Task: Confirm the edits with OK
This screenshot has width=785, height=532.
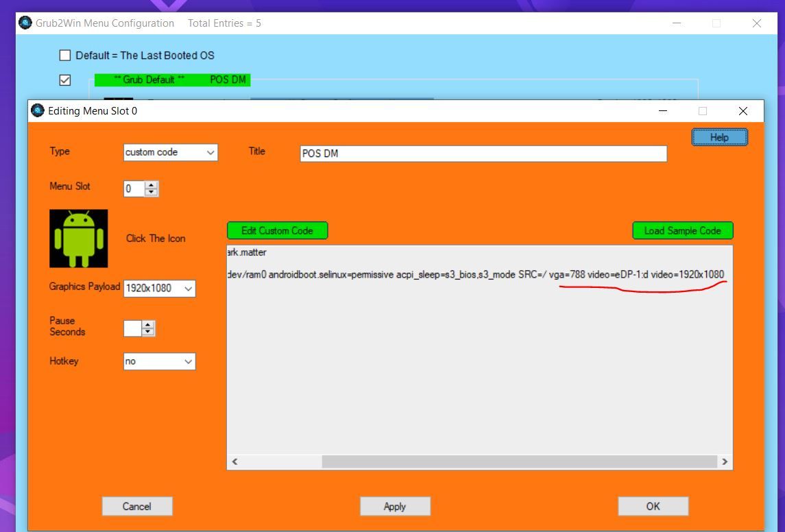Action: [653, 507]
